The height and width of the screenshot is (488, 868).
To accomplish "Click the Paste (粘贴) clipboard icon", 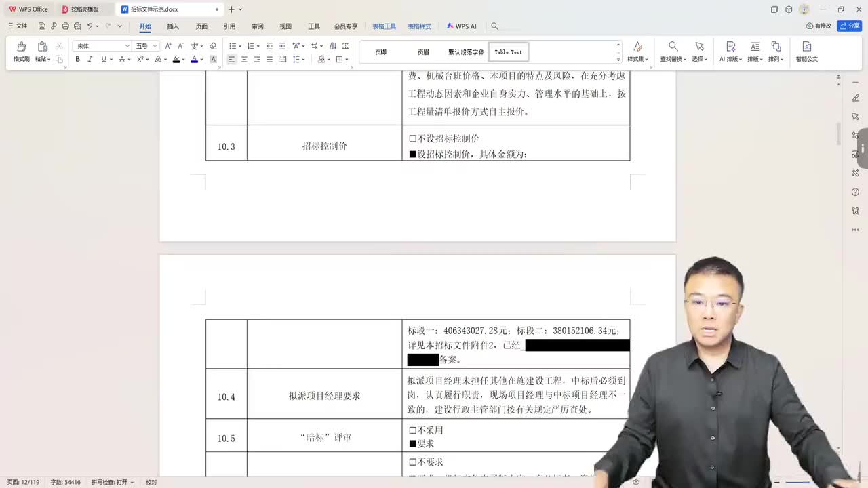I will (43, 47).
